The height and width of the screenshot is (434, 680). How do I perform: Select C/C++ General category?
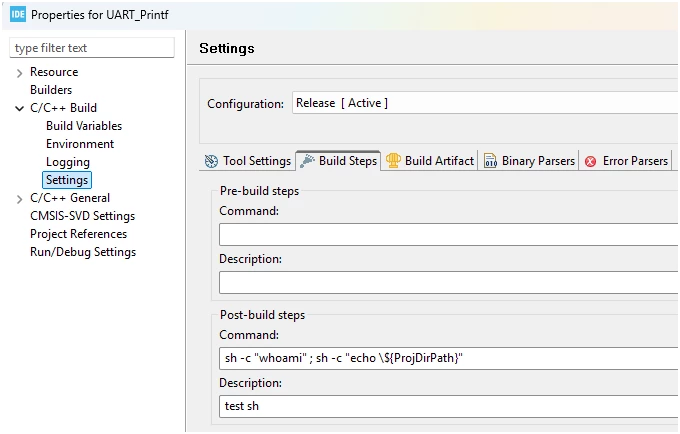70,198
